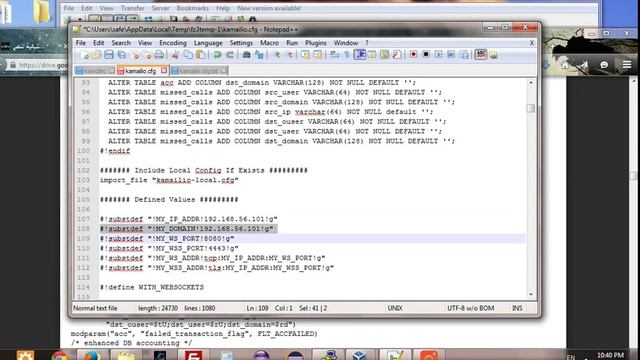
Task: Click line number 100 in the margin
Action: point(83,151)
